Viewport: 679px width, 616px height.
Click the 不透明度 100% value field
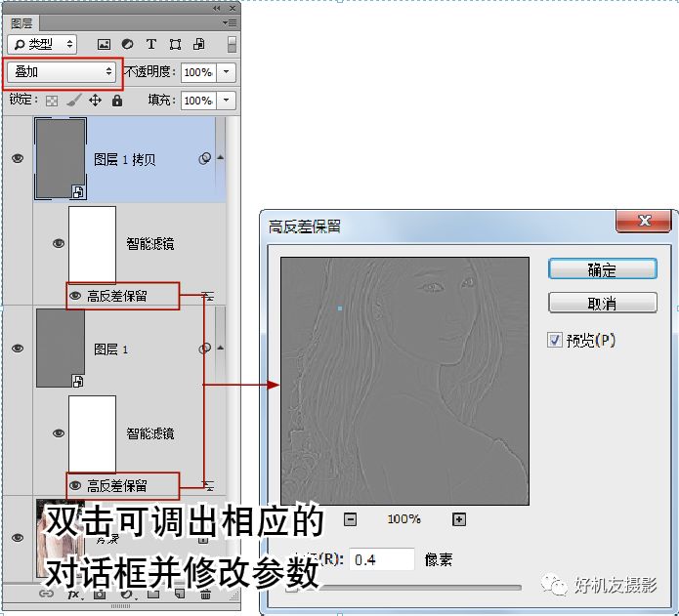[198, 72]
